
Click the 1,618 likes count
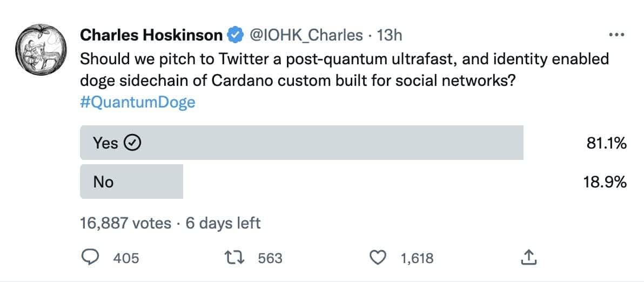click(417, 258)
